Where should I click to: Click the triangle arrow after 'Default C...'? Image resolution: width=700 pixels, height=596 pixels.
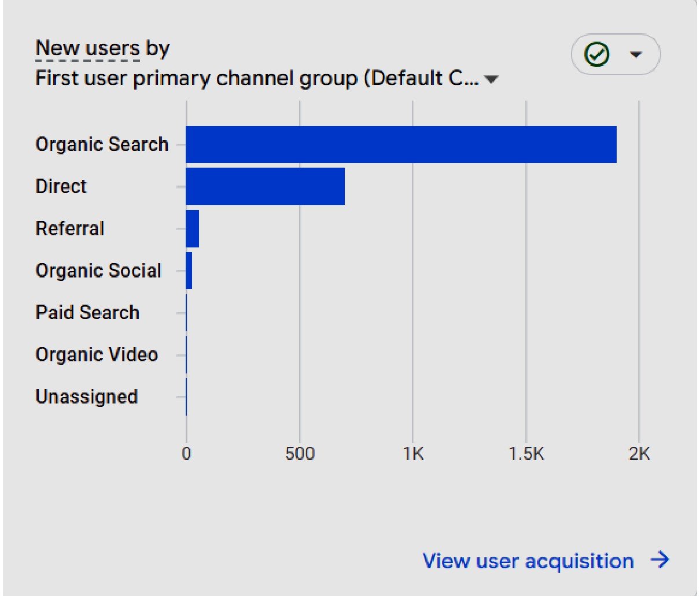point(491,79)
